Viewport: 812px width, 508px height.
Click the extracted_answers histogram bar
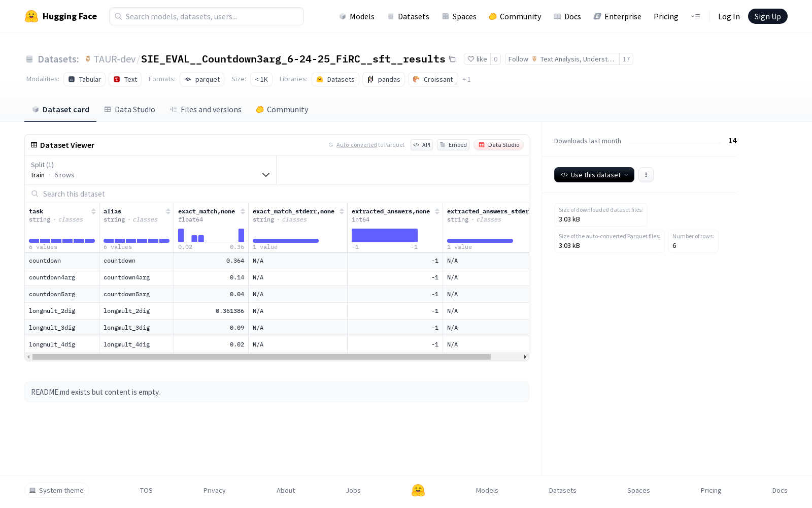point(385,235)
